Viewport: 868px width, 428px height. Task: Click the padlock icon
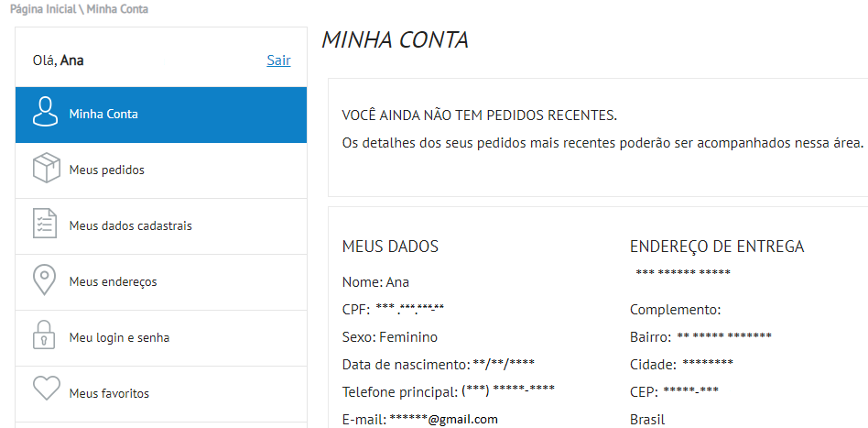[45, 336]
